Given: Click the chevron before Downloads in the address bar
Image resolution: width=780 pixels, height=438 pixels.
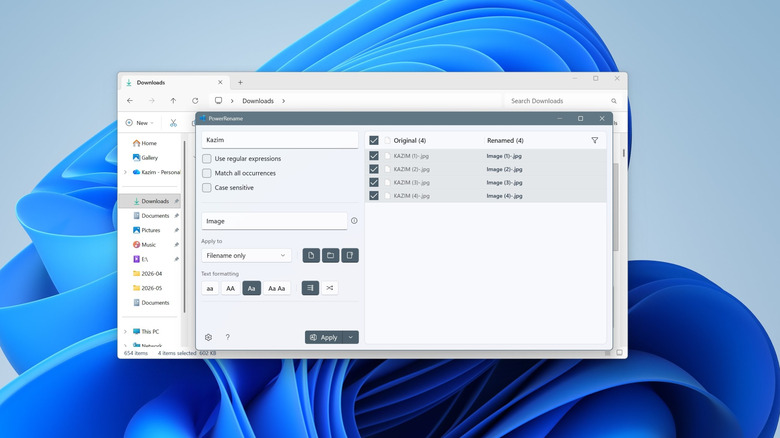Looking at the screenshot, I should (232, 101).
